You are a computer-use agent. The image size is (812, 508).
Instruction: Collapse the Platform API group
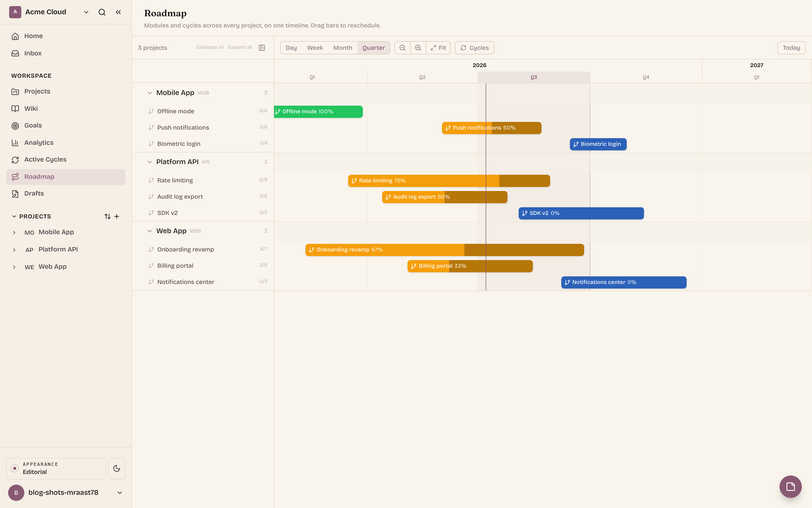coord(150,162)
